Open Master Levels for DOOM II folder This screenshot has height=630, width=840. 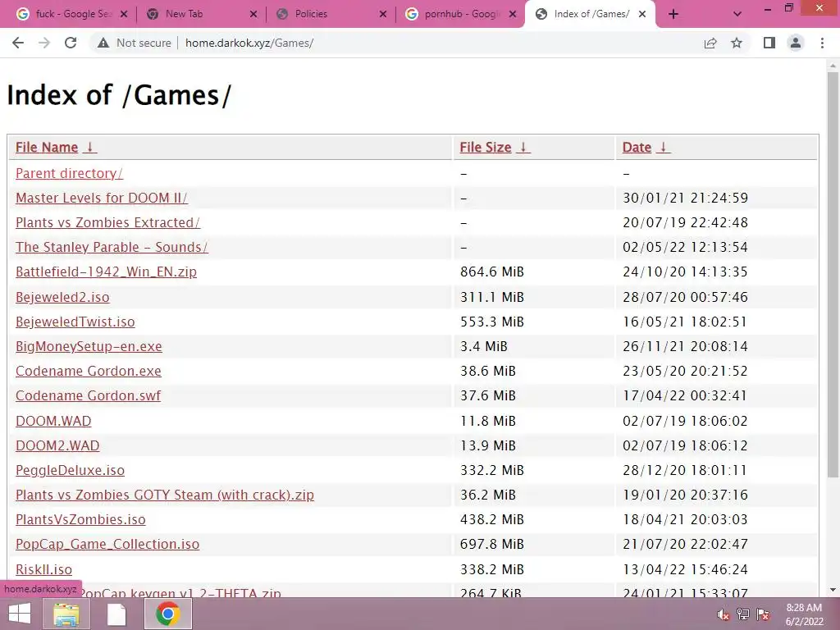(101, 199)
